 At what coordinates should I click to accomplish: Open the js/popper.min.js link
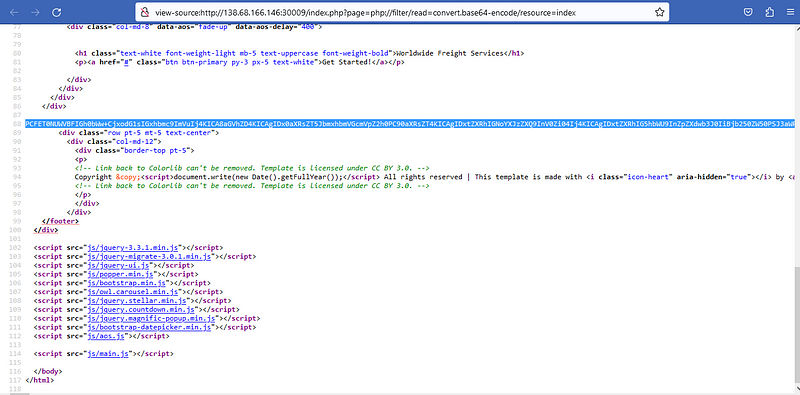coord(120,274)
